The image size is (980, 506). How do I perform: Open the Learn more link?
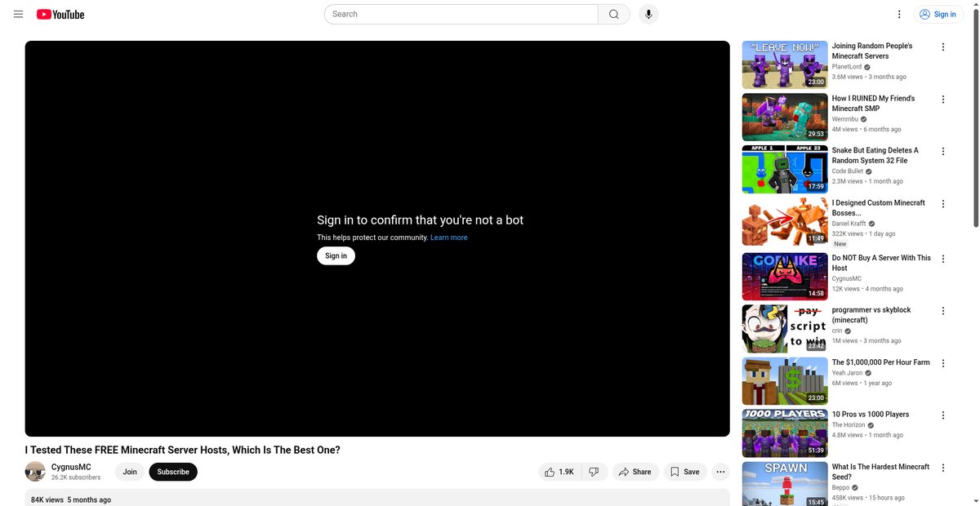point(449,237)
